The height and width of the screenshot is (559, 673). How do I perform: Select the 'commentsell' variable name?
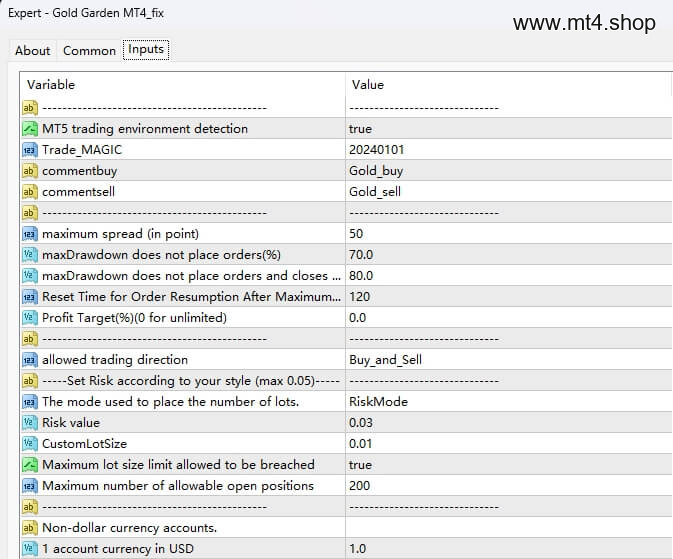point(78,191)
